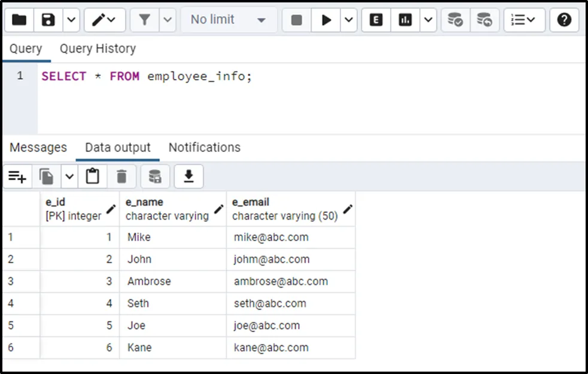Click the Explain Analyze chart icon
The width and height of the screenshot is (588, 374).
pyautogui.click(x=406, y=20)
